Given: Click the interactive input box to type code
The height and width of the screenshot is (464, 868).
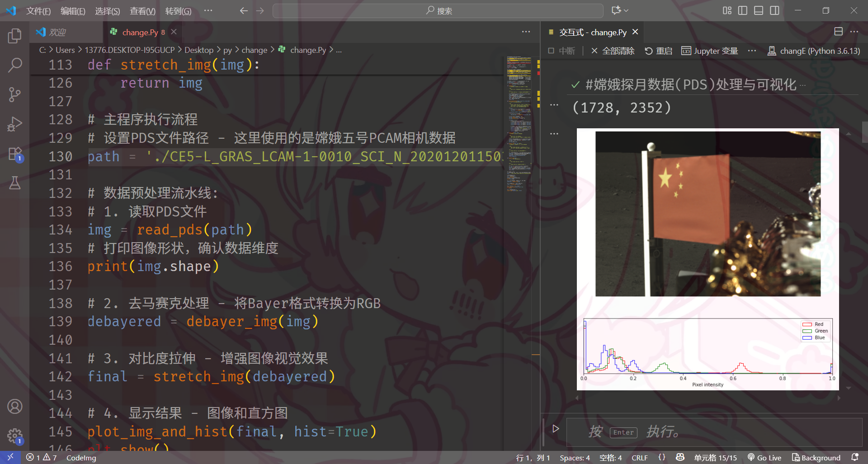Looking at the screenshot, I should (714, 432).
